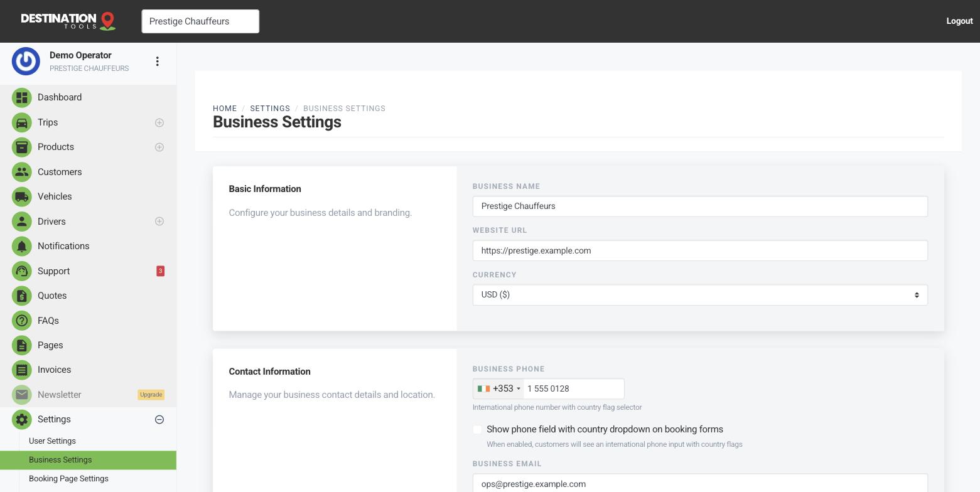
Task: Click the Demo Operator avatar icon
Action: pos(26,61)
